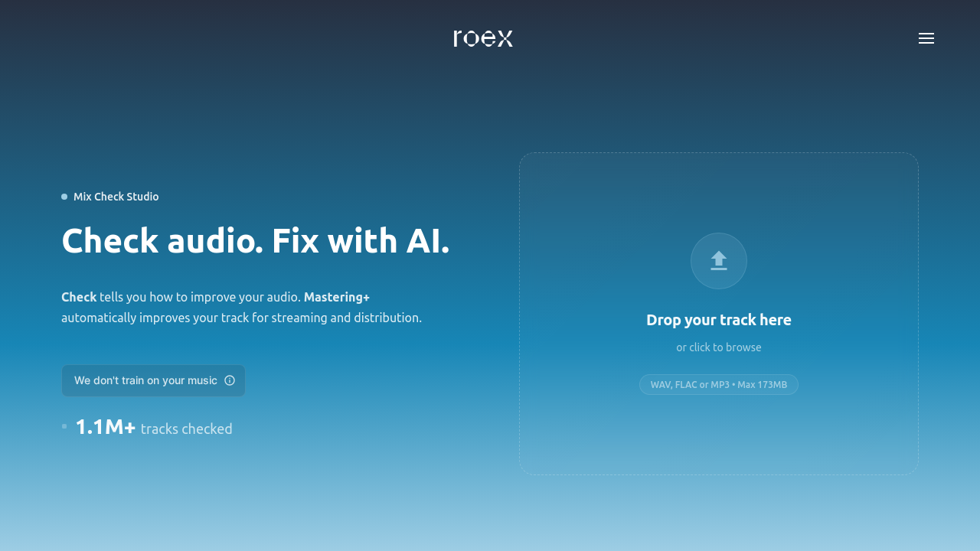980x551 pixels.
Task: Click the Drop your track here area
Action: pyautogui.click(x=718, y=319)
